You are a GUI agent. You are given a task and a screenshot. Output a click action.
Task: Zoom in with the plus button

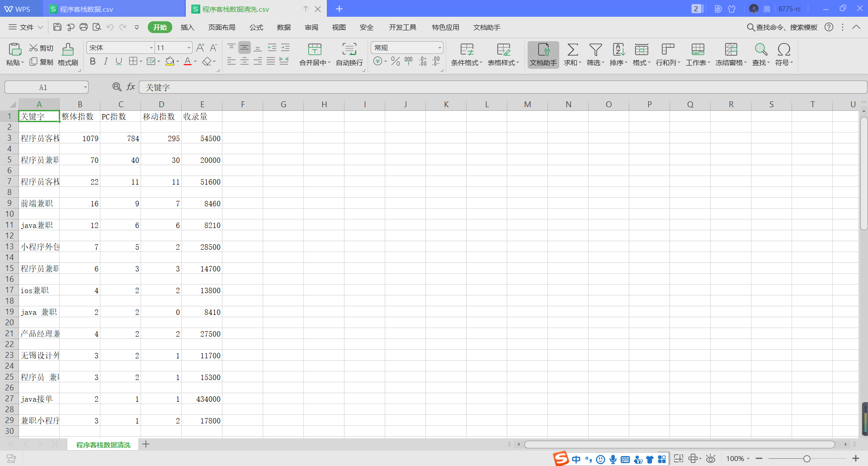(855, 458)
